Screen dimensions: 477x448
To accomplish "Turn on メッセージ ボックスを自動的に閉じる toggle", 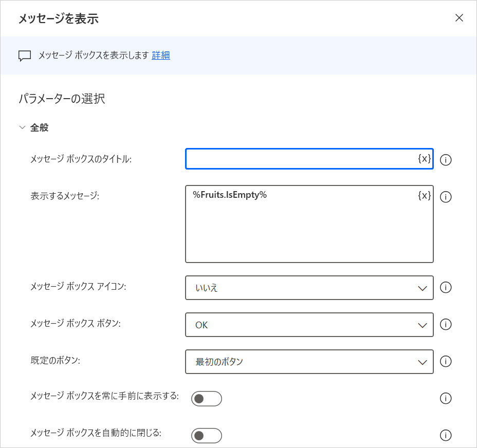I will (x=206, y=436).
